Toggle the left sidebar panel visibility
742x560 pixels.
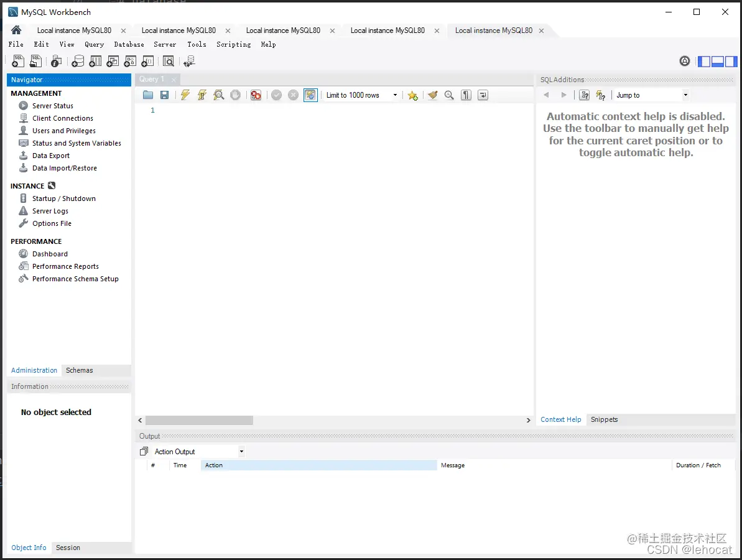704,61
